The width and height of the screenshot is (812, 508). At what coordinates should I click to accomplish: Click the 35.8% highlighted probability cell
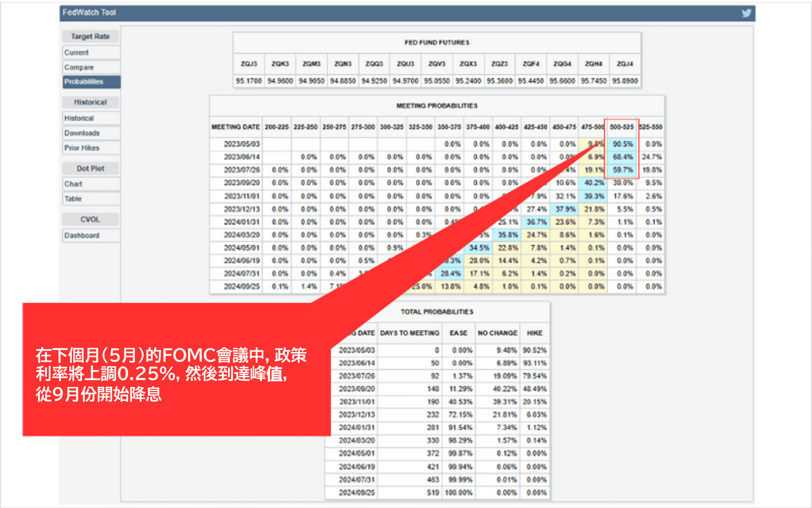[x=507, y=235]
